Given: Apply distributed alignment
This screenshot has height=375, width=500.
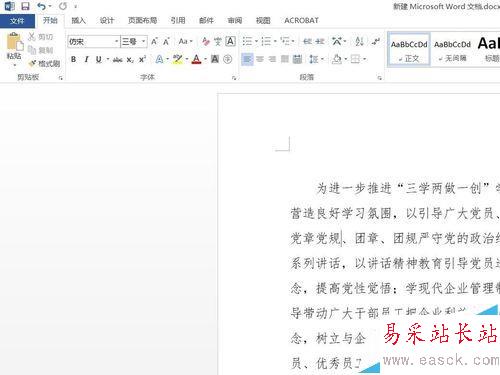Looking at the screenshot, I should point(297,59).
